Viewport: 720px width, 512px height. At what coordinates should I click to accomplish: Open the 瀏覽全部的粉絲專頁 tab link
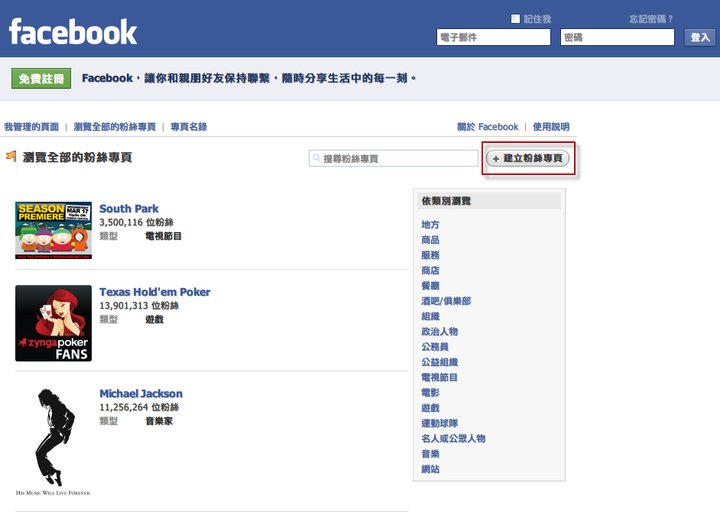point(115,127)
